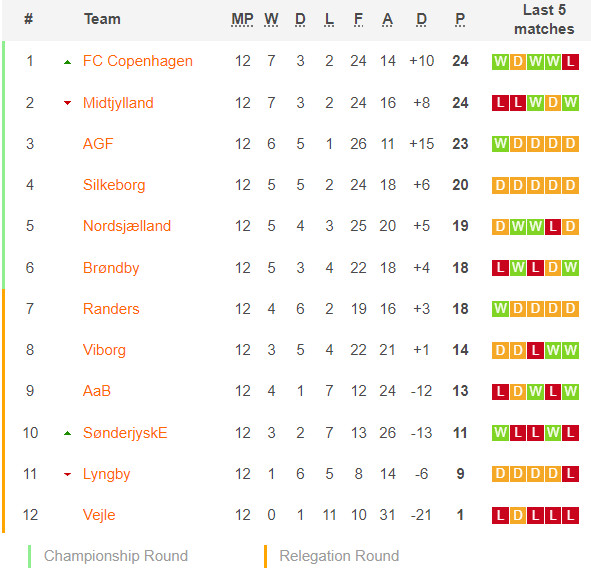591x587 pixels.
Task: Click AGF's green W result badge
Action: (500, 144)
